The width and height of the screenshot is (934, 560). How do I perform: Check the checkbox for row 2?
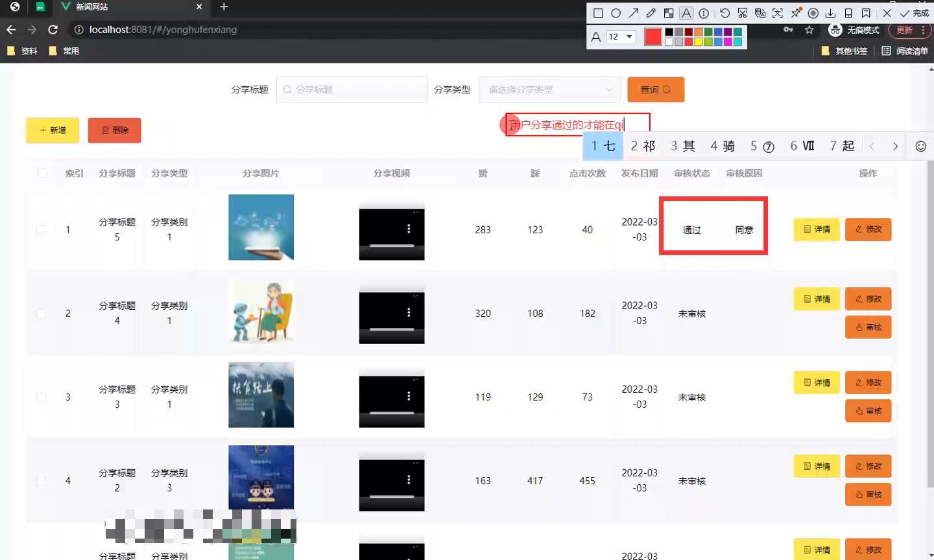click(42, 313)
